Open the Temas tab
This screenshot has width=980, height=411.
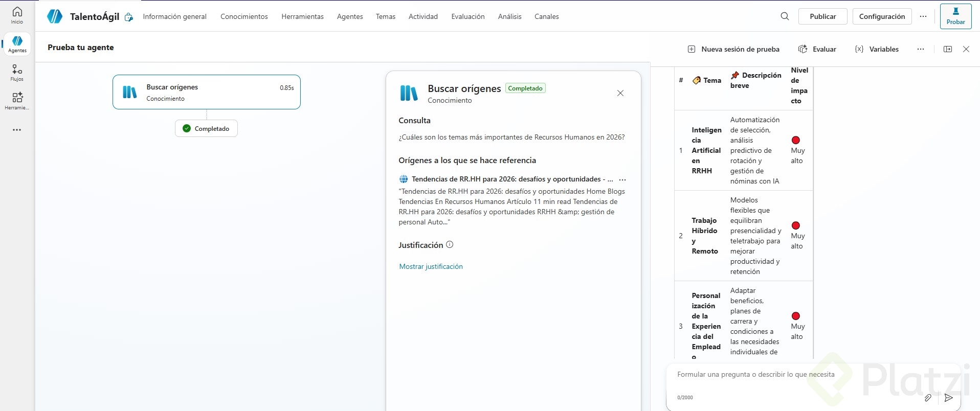386,16
